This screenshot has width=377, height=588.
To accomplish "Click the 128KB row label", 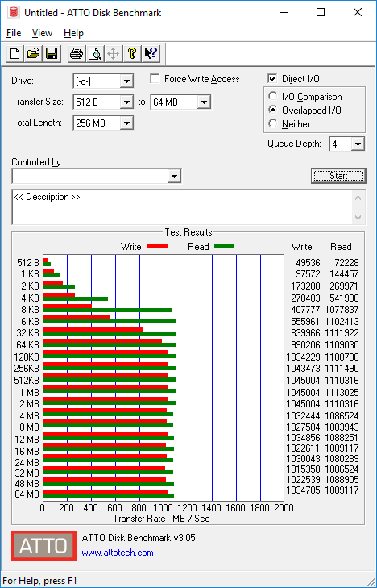I will (27, 357).
